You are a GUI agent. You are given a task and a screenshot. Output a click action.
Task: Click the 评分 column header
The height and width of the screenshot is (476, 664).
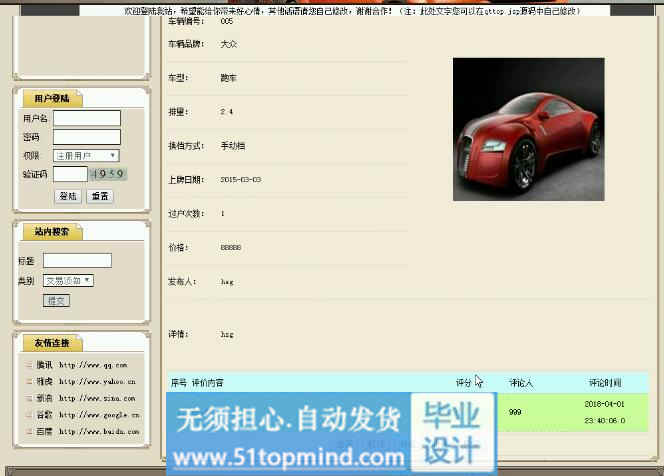click(463, 383)
